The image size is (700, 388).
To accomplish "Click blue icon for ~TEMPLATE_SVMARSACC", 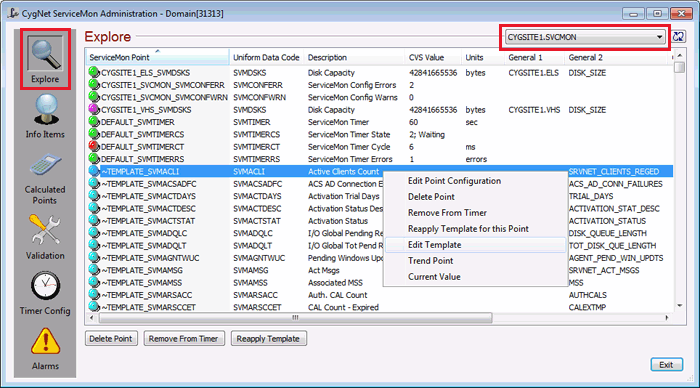I will [x=93, y=294].
